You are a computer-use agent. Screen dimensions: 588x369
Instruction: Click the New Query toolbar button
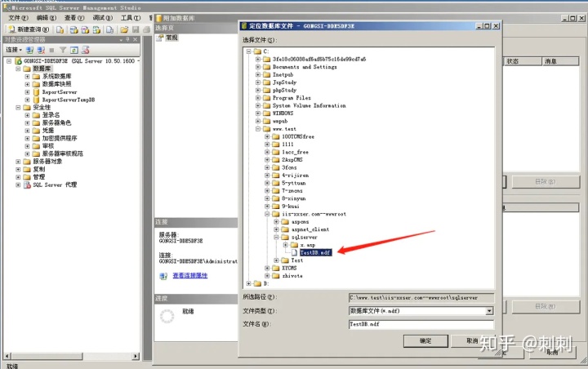pyautogui.click(x=29, y=29)
